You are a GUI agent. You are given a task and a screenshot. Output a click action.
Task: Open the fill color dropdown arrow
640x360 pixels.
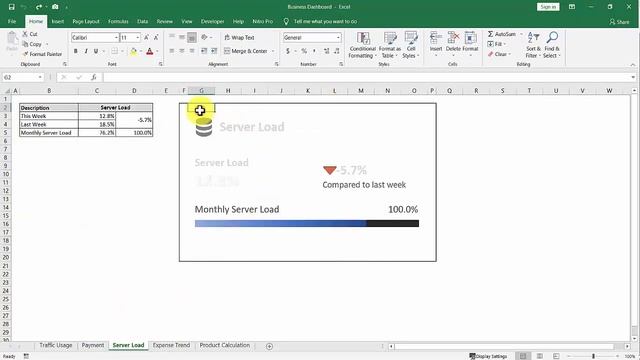(x=140, y=51)
